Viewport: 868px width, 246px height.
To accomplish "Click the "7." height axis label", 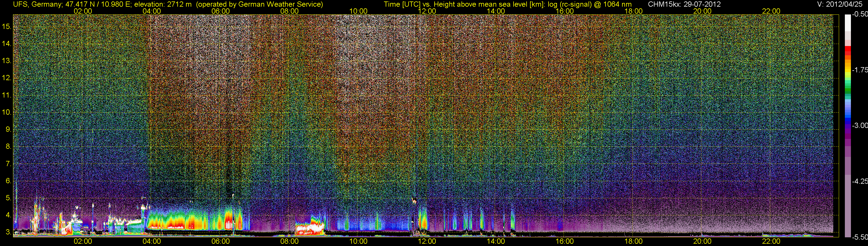I will click(8, 164).
